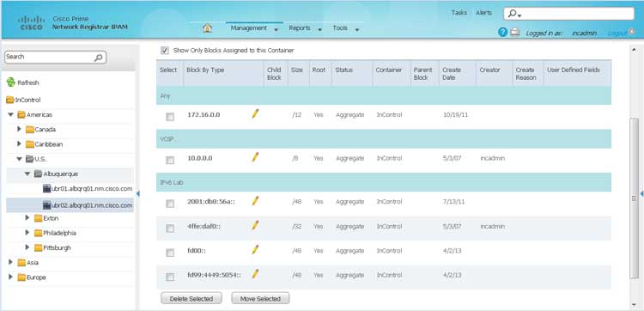This screenshot has height=311, width=644.
Task: Click the 4ffe:daf0:: block address text
Action: pos(204,226)
